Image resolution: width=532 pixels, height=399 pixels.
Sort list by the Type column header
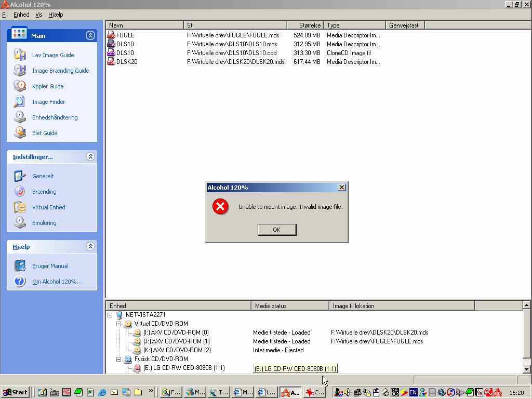point(354,25)
